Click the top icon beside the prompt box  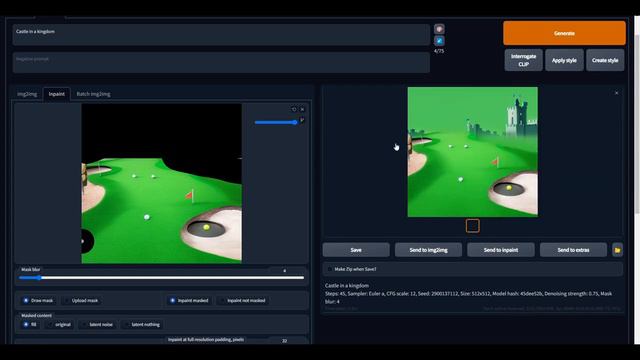(x=439, y=29)
